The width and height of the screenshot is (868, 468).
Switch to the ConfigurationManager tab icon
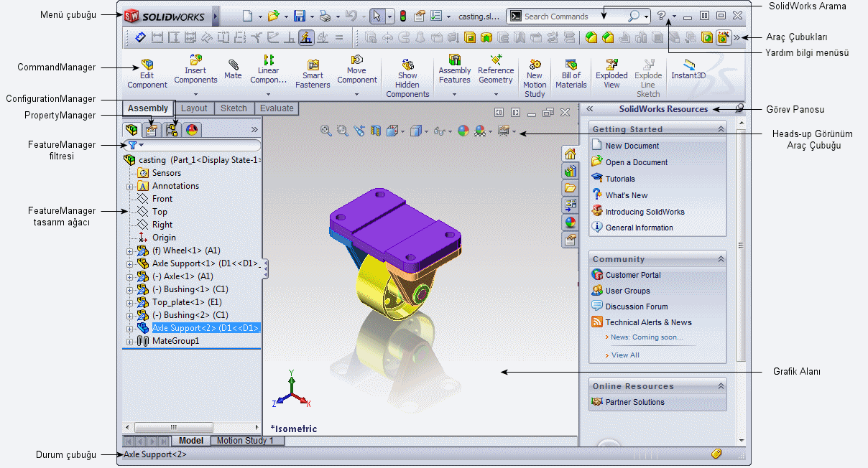tap(172, 130)
